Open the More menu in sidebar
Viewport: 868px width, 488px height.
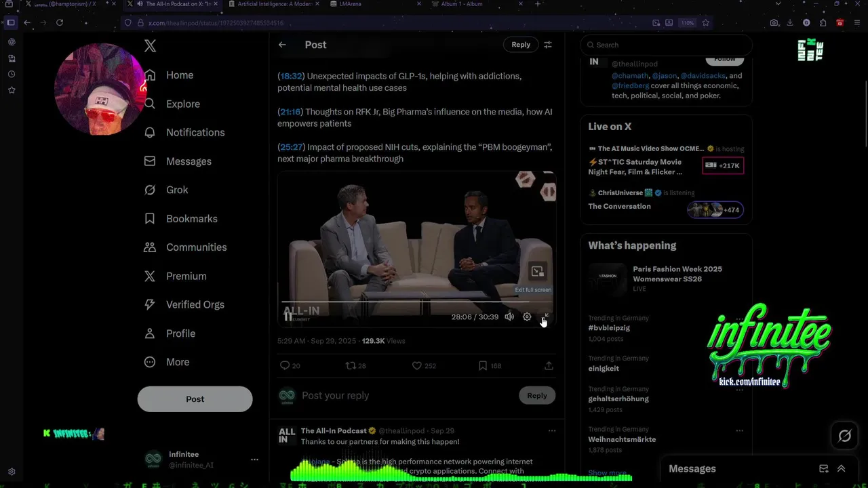[x=167, y=362]
